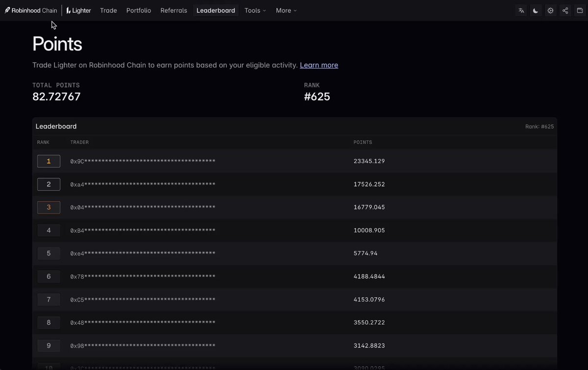Open the language translation selector
588x370 pixels.
(x=521, y=10)
